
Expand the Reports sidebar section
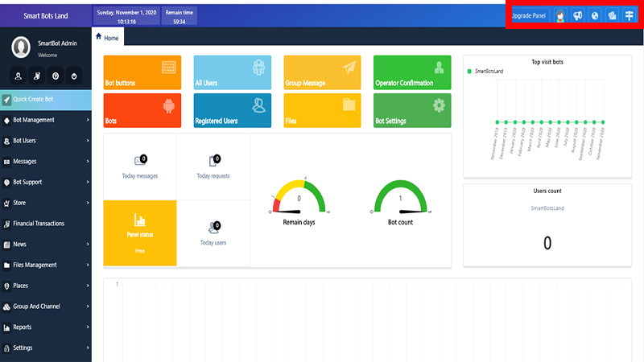[x=46, y=327]
